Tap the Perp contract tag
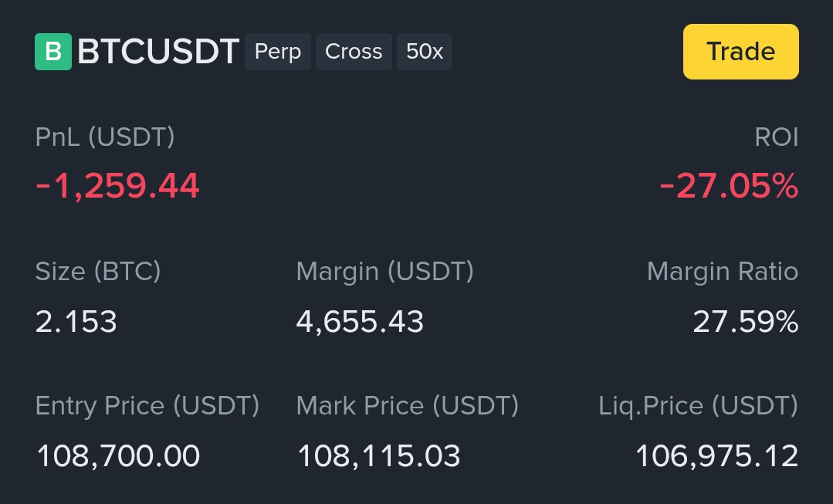The width and height of the screenshot is (833, 504). (x=278, y=52)
